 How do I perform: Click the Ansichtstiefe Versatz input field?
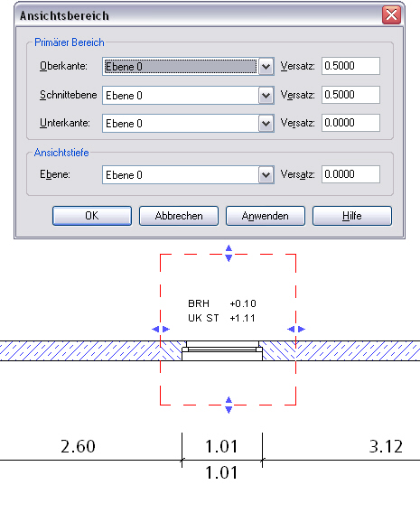point(350,174)
